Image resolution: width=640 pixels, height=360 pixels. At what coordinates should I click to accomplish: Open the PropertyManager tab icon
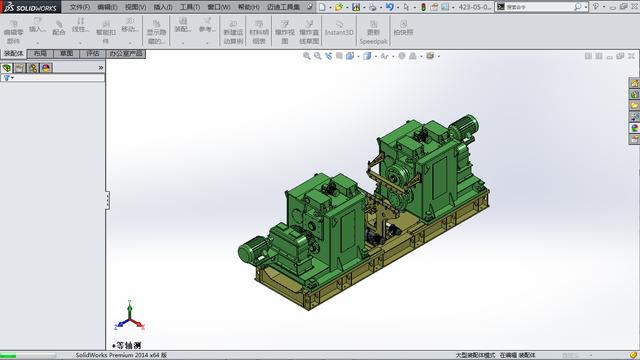click(x=20, y=68)
